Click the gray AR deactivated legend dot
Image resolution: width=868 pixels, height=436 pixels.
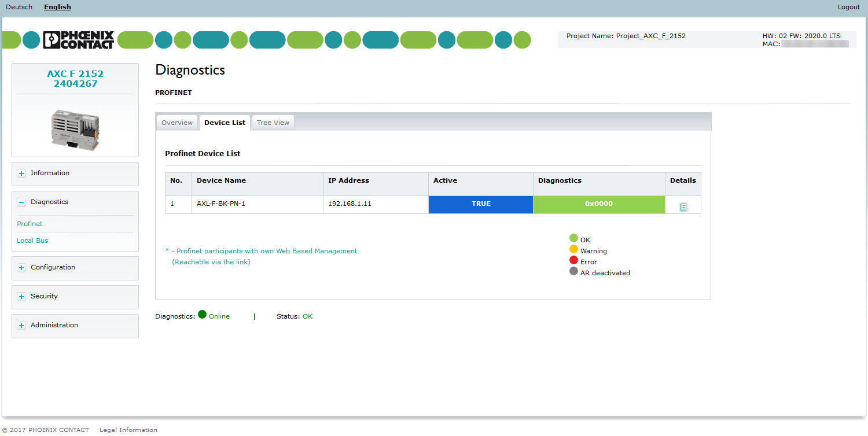pos(573,271)
